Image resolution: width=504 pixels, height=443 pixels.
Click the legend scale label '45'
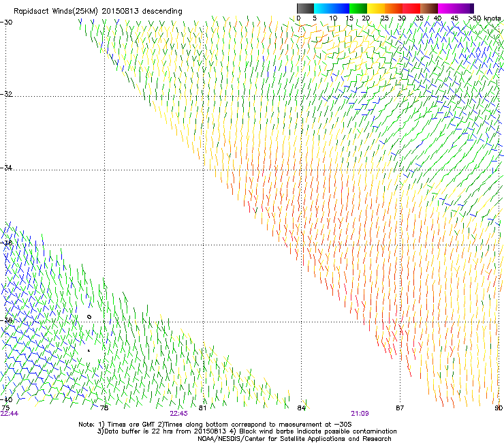click(454, 18)
